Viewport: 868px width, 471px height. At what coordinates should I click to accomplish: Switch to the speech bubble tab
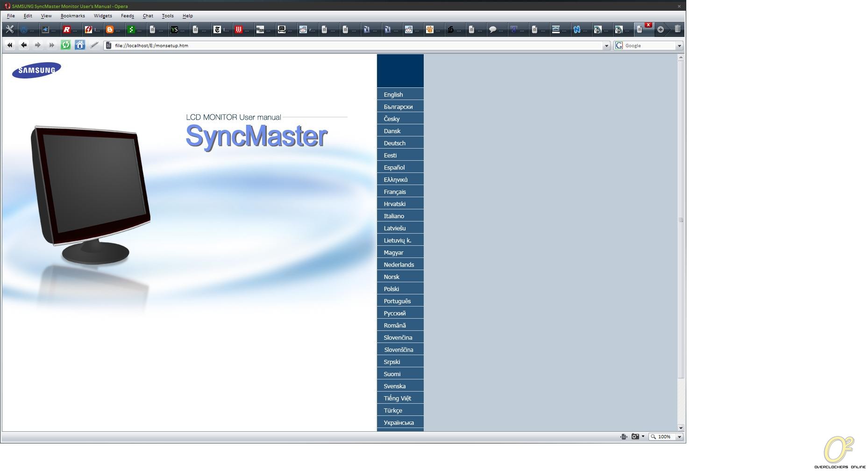(x=497, y=29)
